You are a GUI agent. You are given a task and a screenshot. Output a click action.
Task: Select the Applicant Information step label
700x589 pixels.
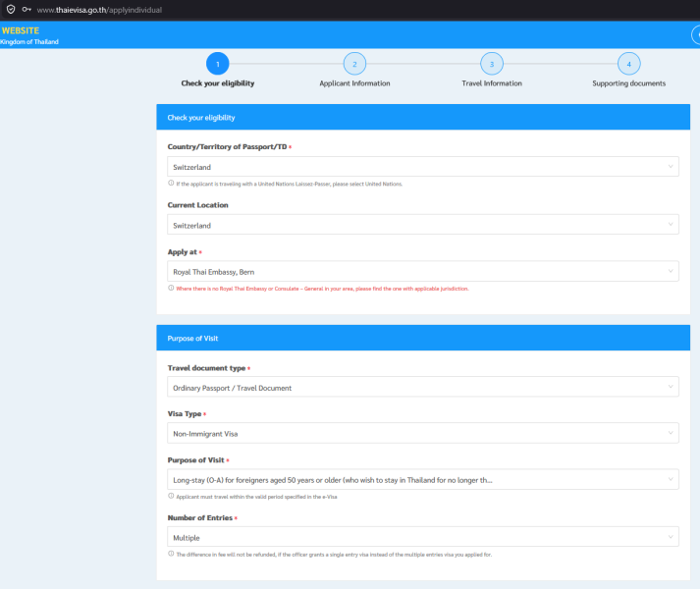[x=354, y=83]
